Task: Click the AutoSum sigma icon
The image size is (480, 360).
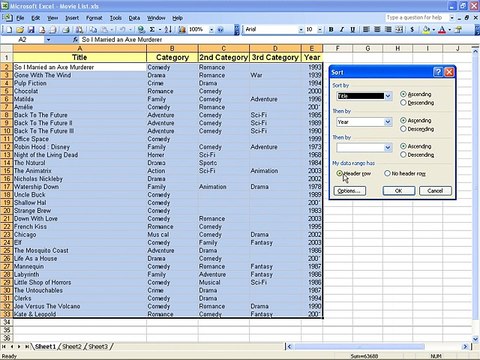Action: 152,30
